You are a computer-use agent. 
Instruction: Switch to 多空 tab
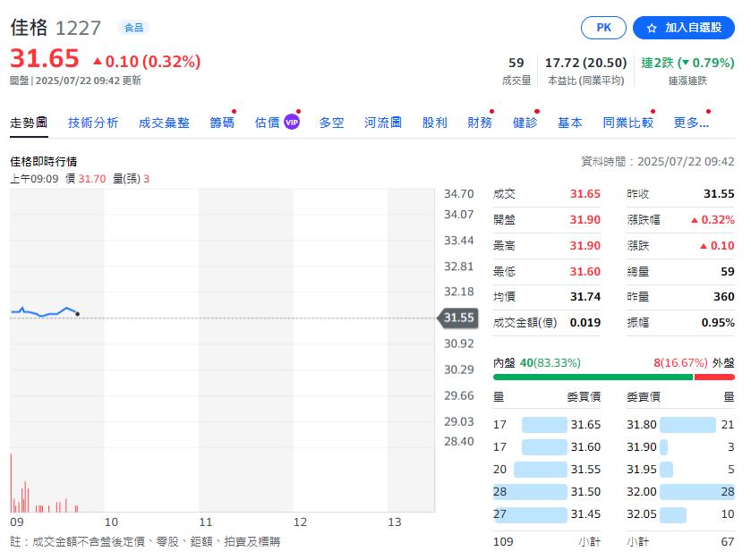(x=331, y=123)
